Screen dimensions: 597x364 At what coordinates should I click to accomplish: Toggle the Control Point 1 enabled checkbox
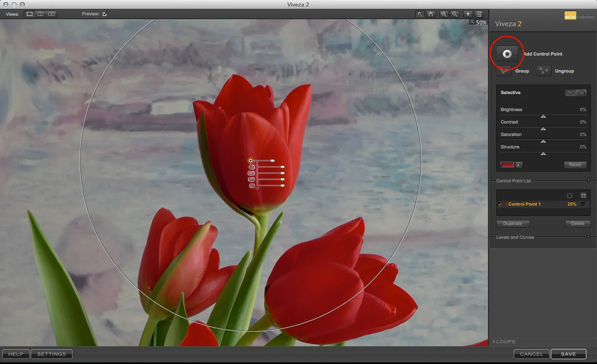pyautogui.click(x=500, y=204)
